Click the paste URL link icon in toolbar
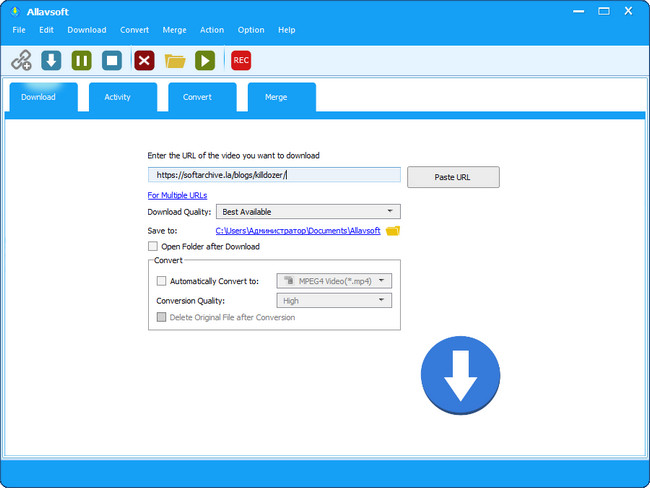The image size is (650, 488). (x=21, y=61)
